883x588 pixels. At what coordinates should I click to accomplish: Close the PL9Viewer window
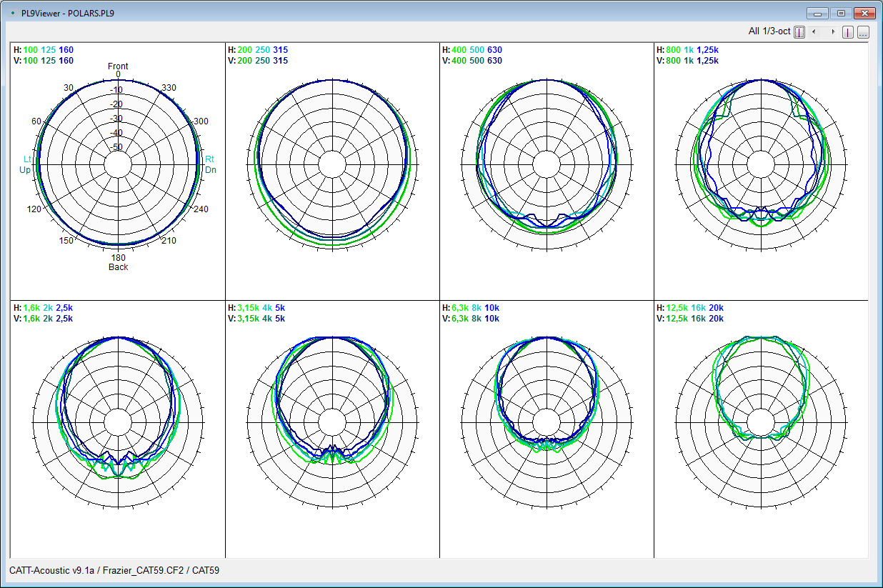(865, 13)
